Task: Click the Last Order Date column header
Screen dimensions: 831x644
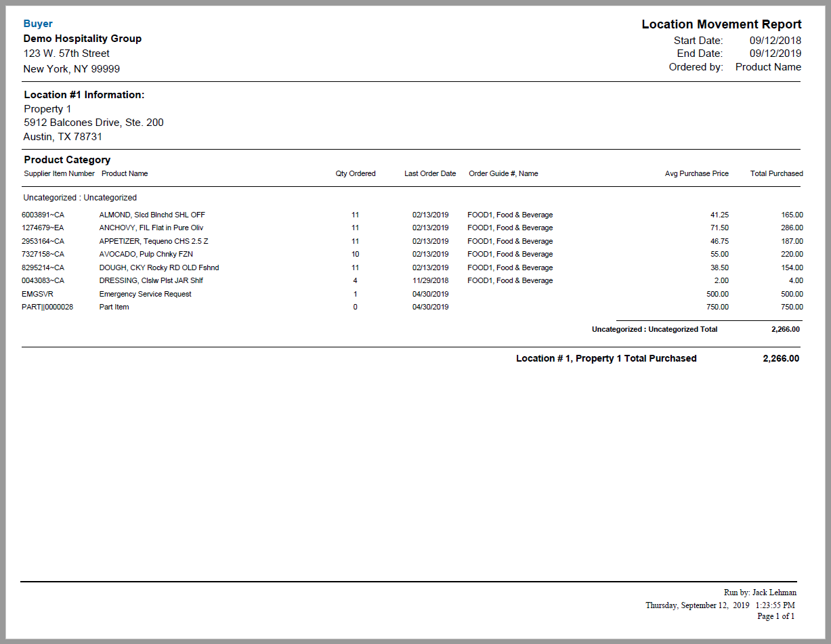Action: (x=430, y=174)
